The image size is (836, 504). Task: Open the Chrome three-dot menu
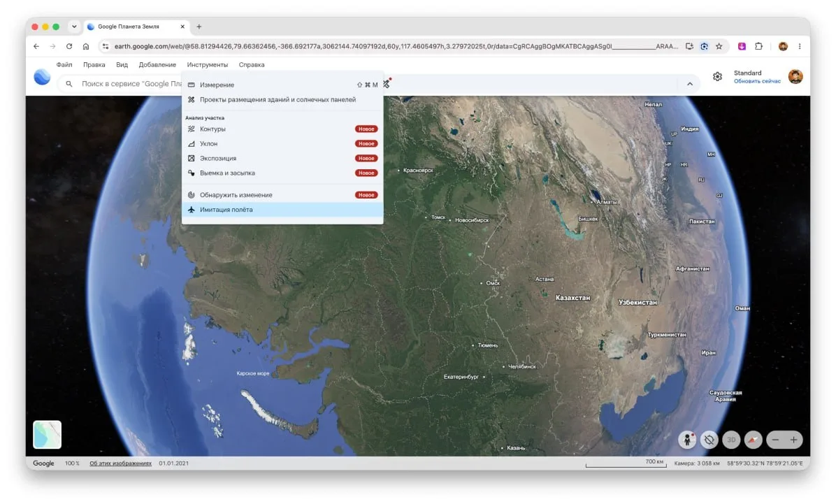[799, 46]
